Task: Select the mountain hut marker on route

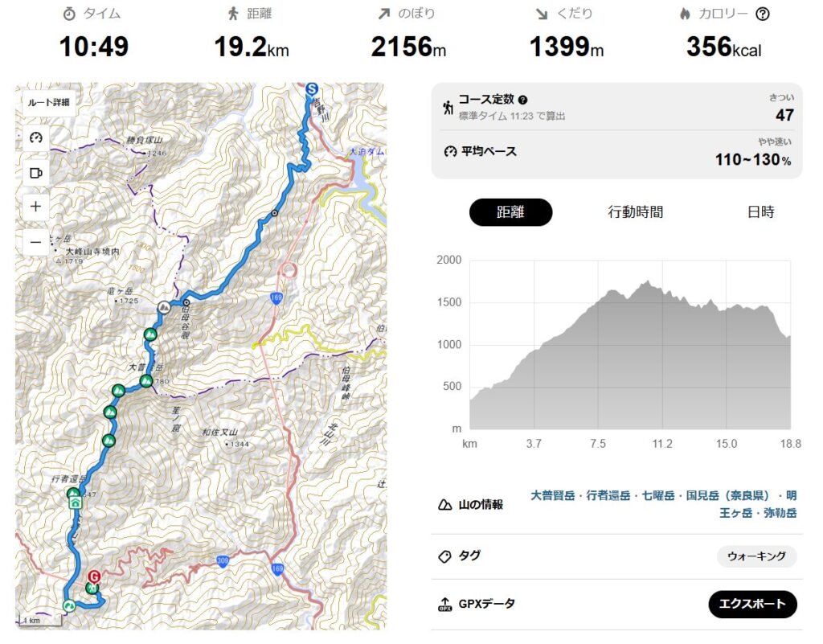Action: click(x=75, y=504)
